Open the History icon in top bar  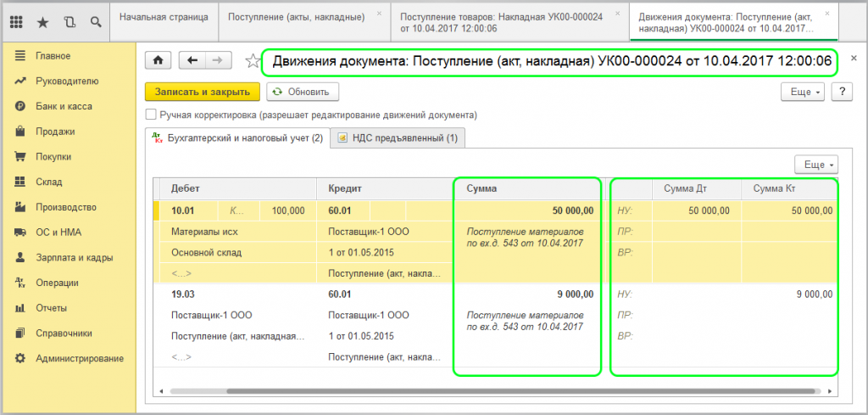click(70, 20)
